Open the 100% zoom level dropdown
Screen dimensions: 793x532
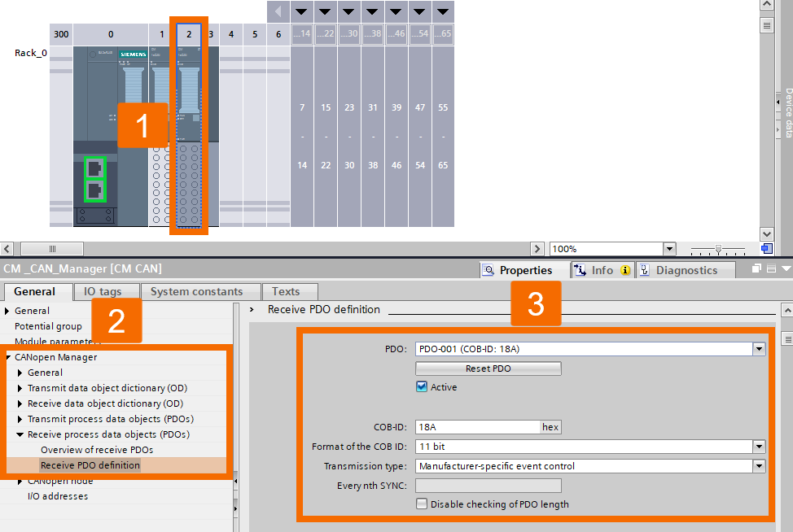(669, 249)
